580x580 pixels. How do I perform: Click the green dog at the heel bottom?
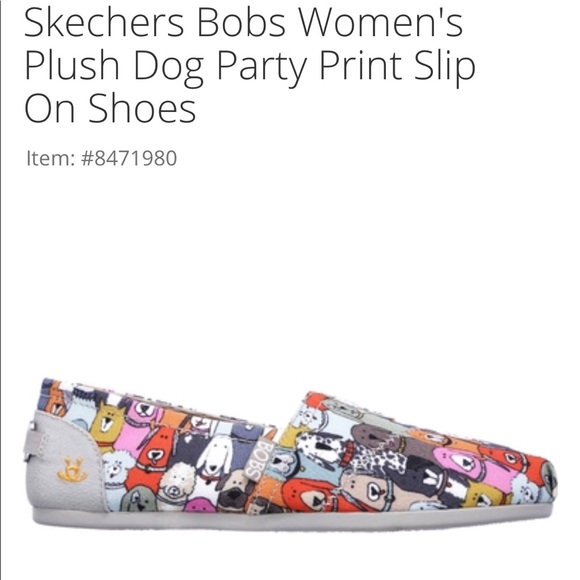pyautogui.click(x=140, y=499)
